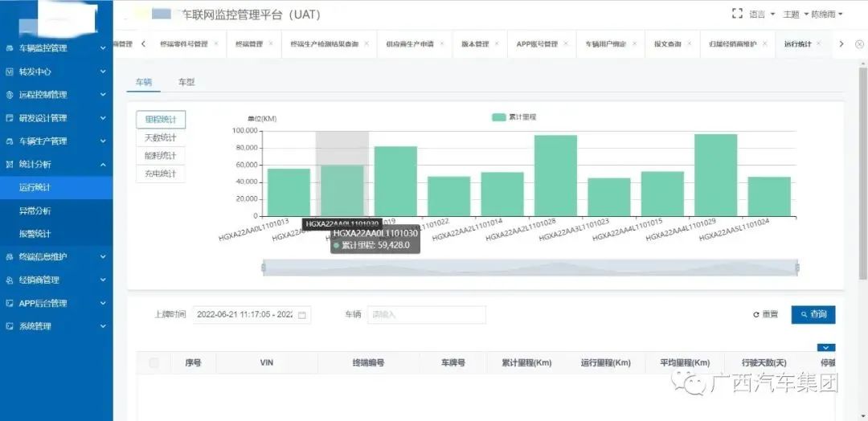The width and height of the screenshot is (868, 421).
Task: Click the 查询 search button
Action: tap(813, 315)
